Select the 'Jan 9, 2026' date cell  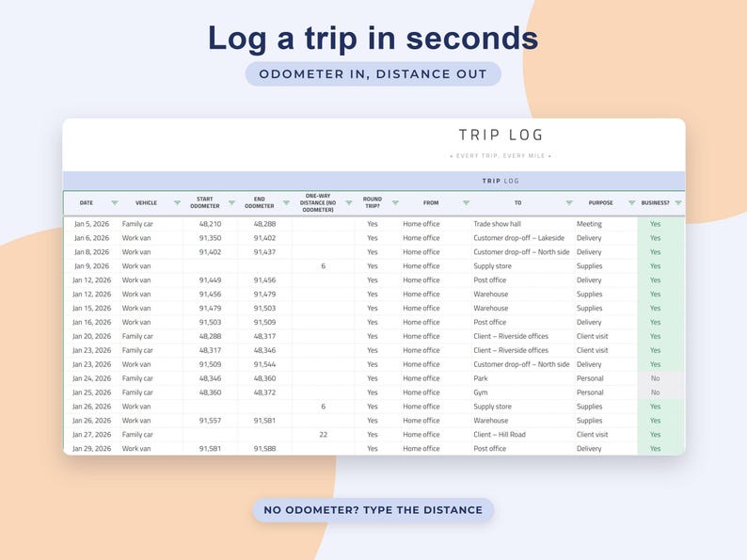click(x=91, y=266)
